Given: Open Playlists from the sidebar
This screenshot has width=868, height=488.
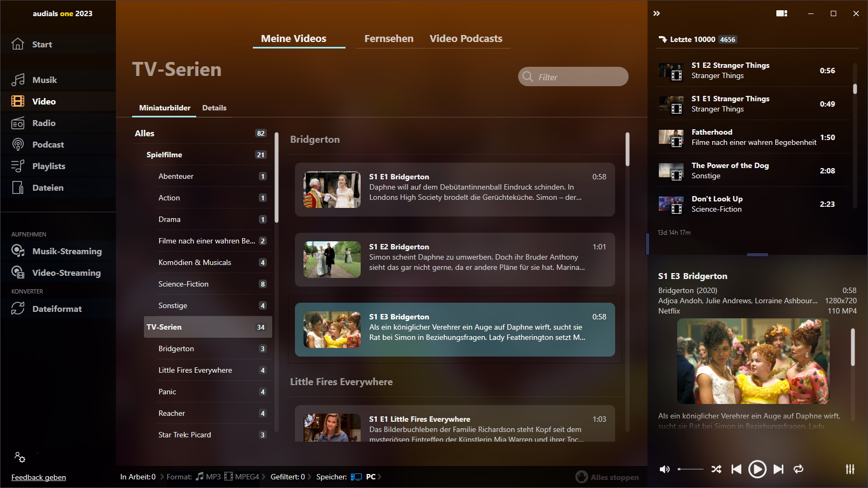Looking at the screenshot, I should pos(49,166).
